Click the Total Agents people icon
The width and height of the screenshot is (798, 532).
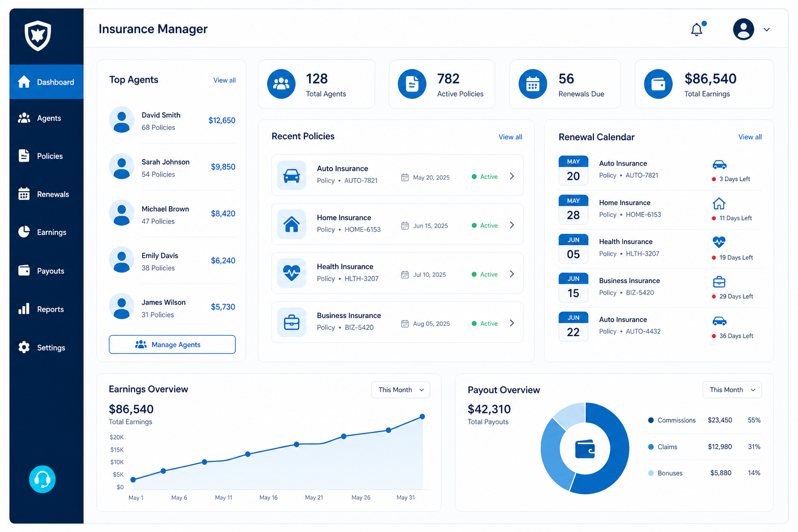pos(281,84)
